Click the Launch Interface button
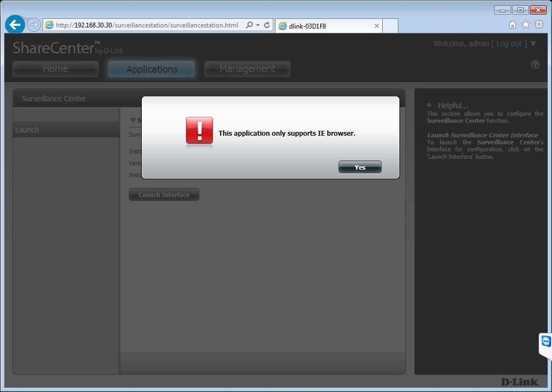 point(164,194)
